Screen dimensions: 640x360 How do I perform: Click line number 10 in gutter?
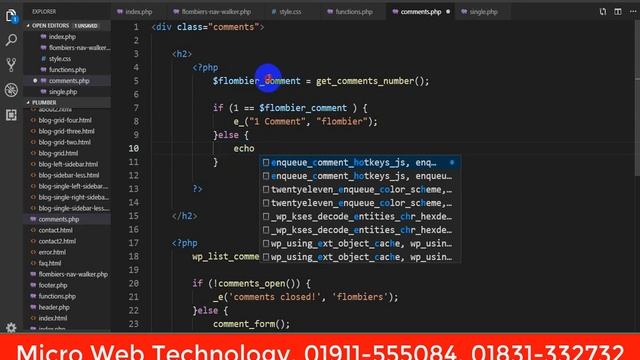133,149
